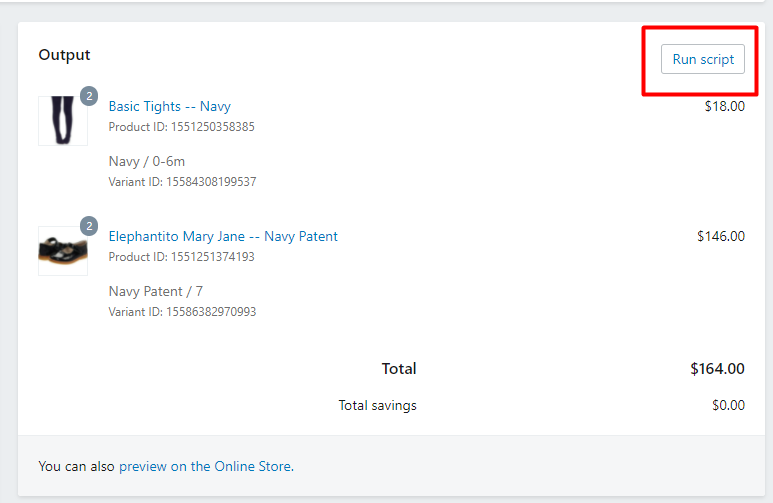
Task: Click the Total savings label
Action: 377,406
